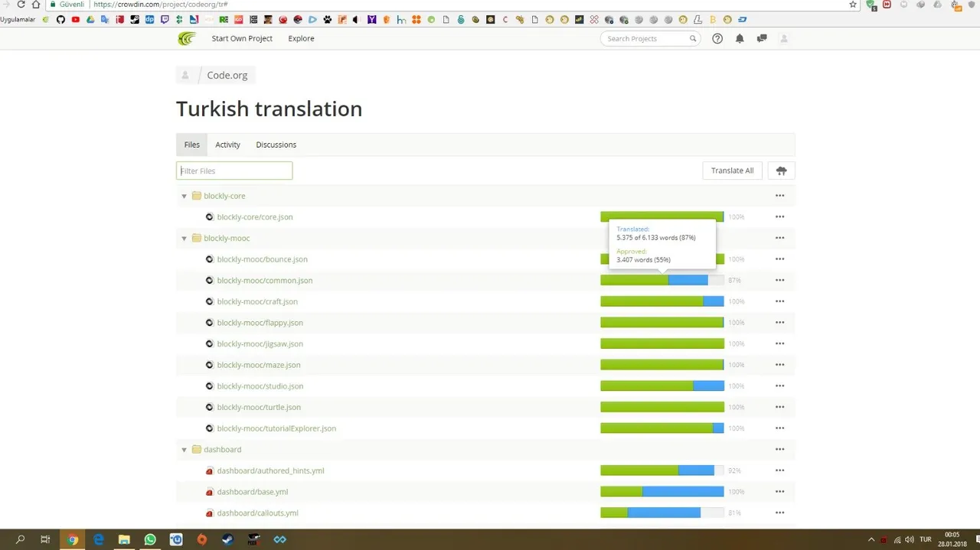The height and width of the screenshot is (550, 980).
Task: Open more options for dashboard folder
Action: coord(779,449)
